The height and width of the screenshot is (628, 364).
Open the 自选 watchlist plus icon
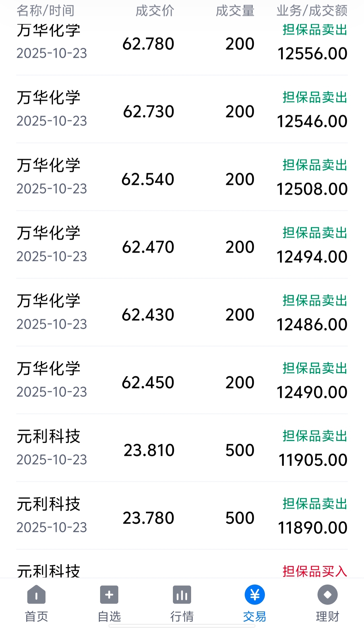point(109,595)
